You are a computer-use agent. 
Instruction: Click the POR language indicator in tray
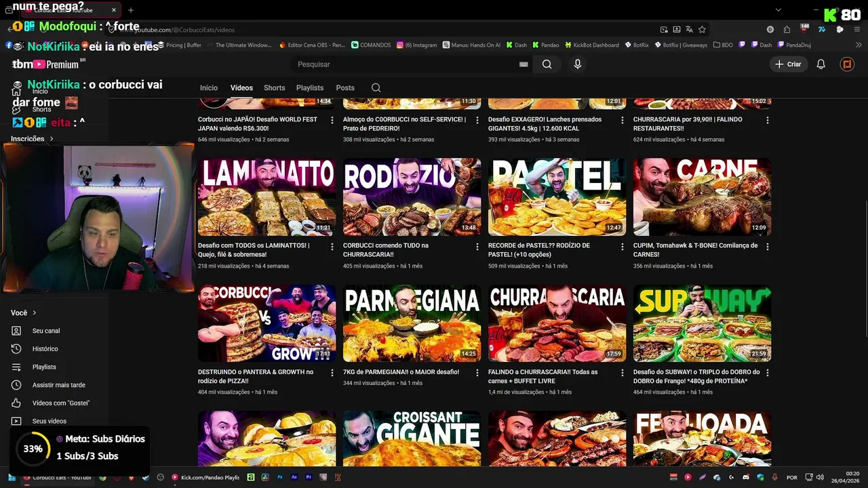pos(792,477)
